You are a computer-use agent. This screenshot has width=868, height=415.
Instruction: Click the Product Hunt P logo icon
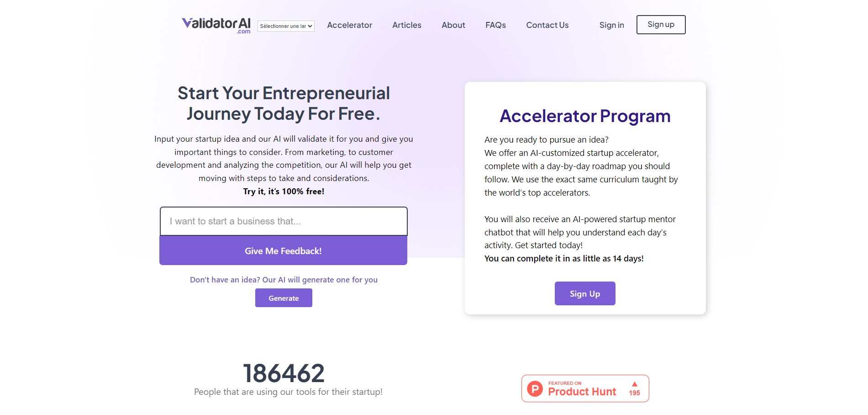click(x=535, y=388)
